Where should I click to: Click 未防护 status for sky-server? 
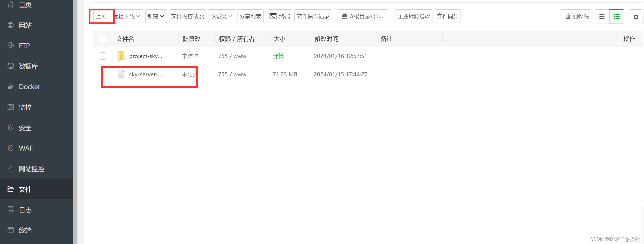coord(190,74)
